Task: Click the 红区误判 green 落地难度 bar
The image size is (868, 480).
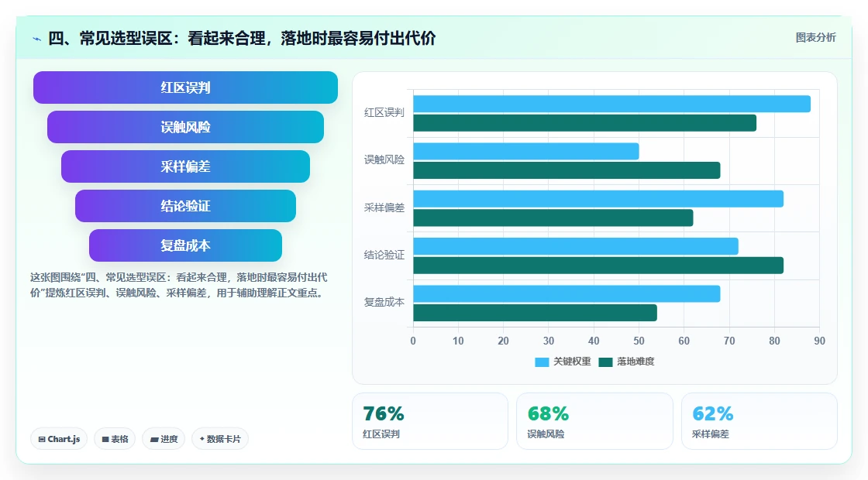Action: [584, 123]
